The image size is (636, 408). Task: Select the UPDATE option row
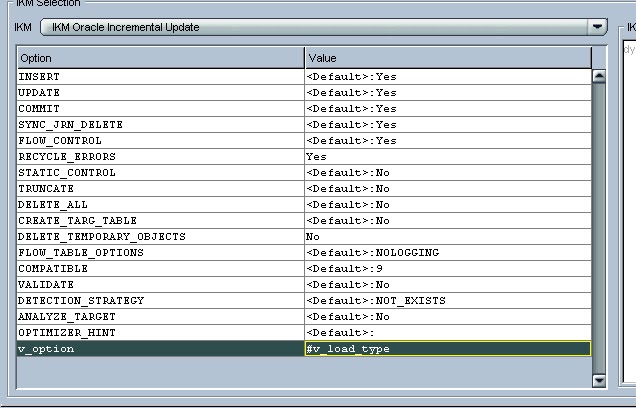[x=161, y=93]
